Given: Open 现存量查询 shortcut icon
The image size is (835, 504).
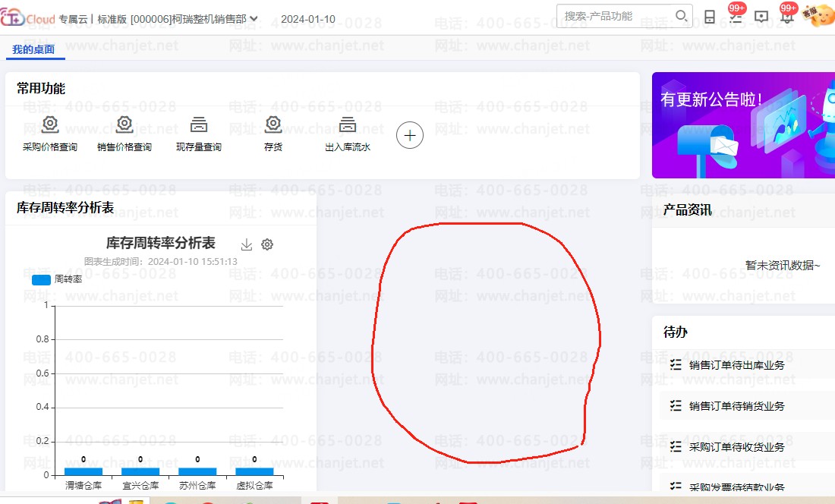Looking at the screenshot, I should click(199, 124).
